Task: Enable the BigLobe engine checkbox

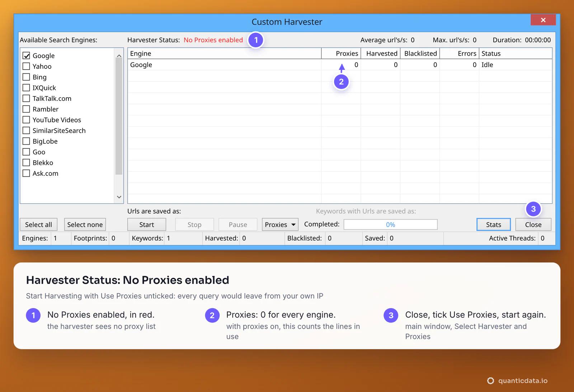Action: point(26,141)
